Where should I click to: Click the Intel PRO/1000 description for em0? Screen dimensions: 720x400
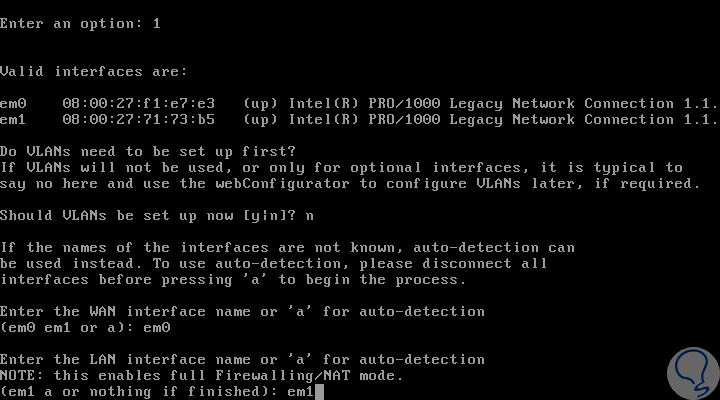tap(500, 103)
